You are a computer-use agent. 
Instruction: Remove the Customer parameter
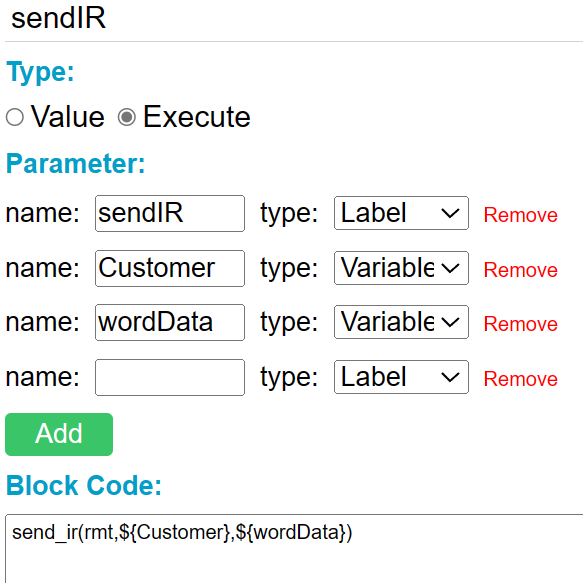pos(521,270)
